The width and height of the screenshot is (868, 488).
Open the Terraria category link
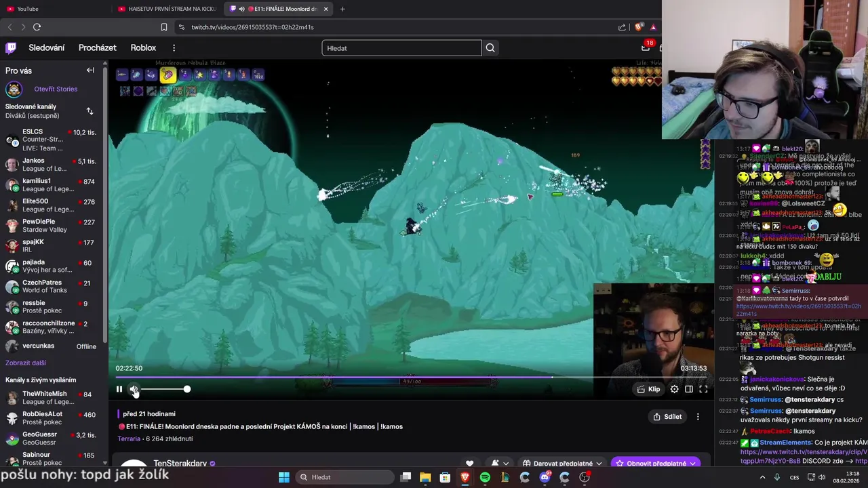pos(129,439)
